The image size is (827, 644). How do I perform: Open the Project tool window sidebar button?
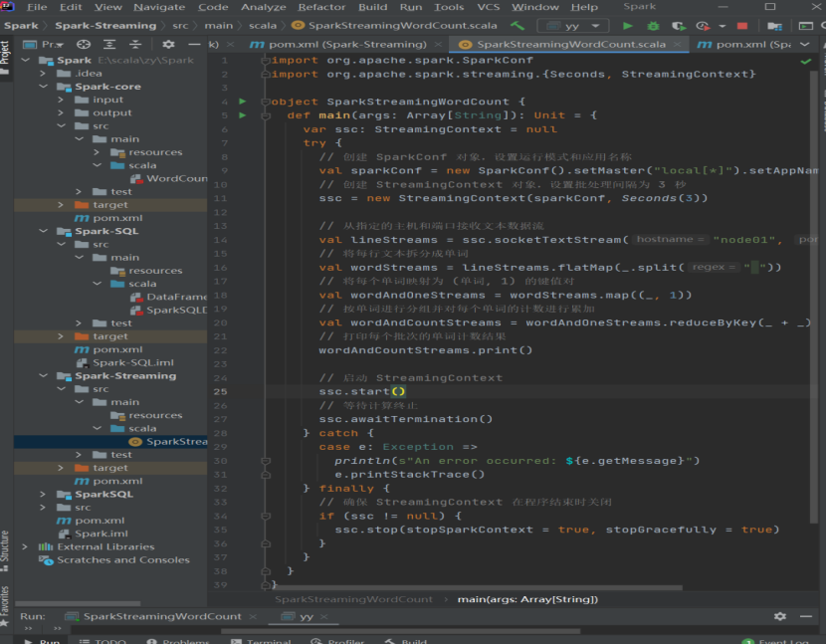coord(5,58)
